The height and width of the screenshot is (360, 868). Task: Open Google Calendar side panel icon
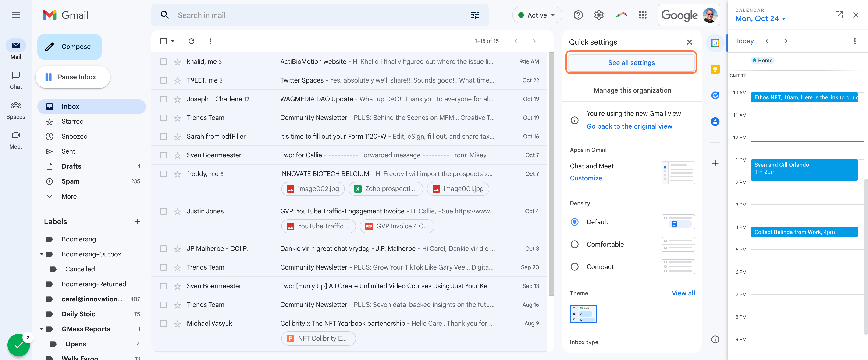(715, 43)
